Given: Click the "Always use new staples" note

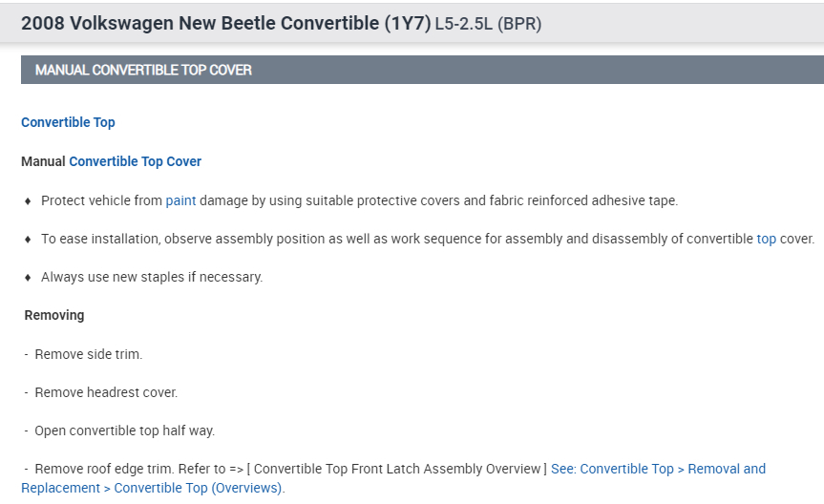Looking at the screenshot, I should point(151,277).
